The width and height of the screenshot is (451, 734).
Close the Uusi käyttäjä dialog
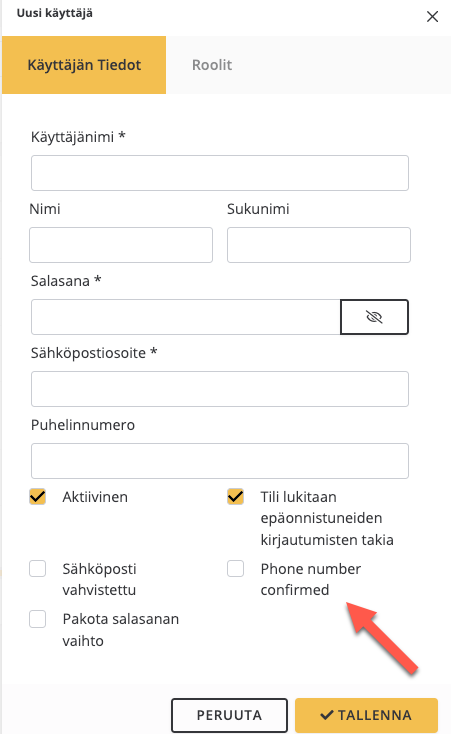click(x=432, y=17)
